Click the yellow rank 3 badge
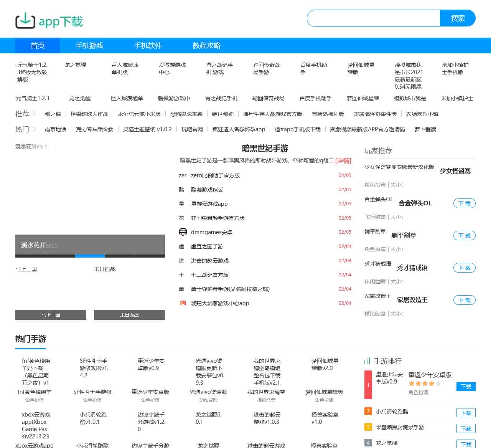 pos(368,427)
